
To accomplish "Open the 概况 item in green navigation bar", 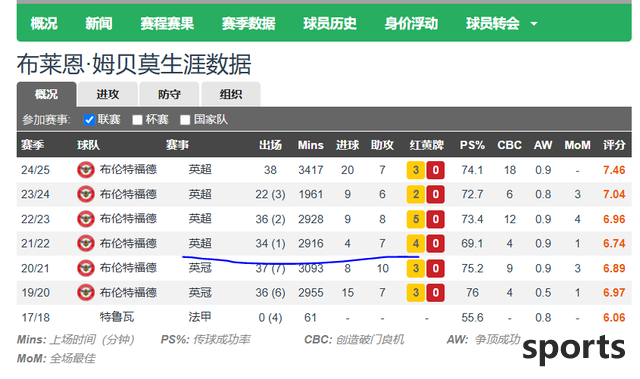I will (x=44, y=23).
